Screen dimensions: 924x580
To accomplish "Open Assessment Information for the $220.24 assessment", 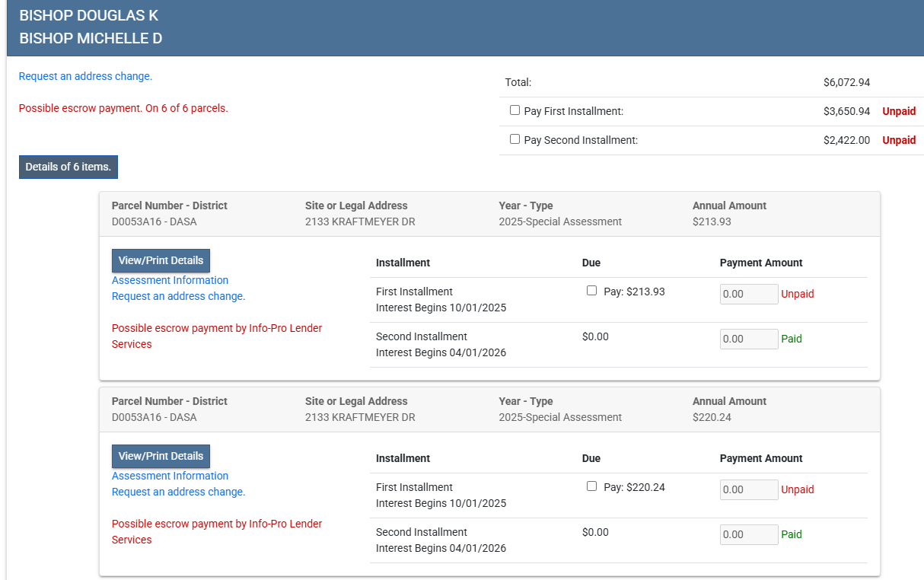I will click(170, 476).
